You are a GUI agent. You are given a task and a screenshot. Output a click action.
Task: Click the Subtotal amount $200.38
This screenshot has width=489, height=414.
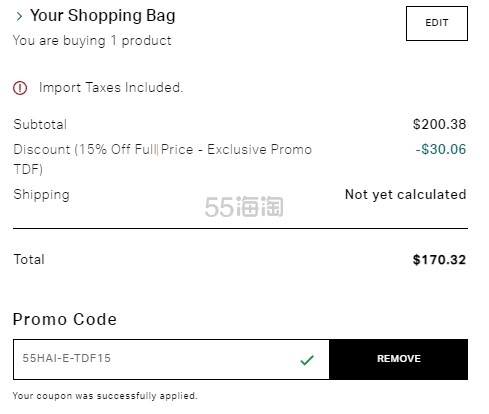click(x=439, y=124)
